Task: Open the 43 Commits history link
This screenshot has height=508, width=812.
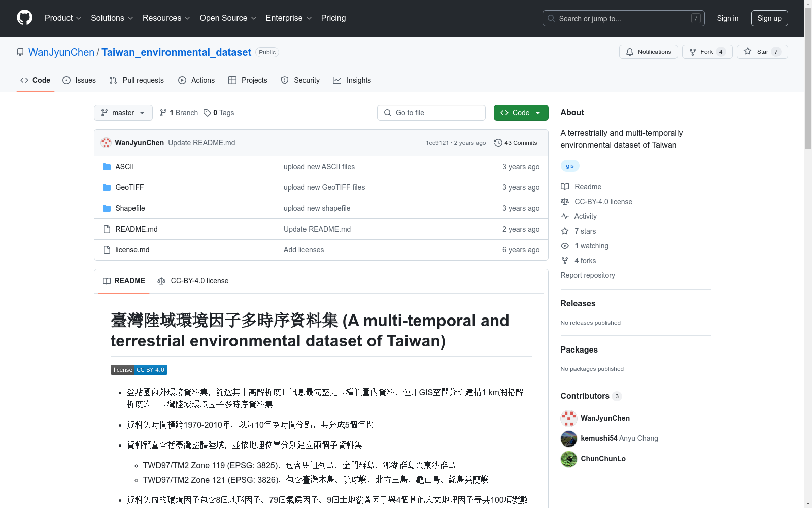Action: click(516, 143)
